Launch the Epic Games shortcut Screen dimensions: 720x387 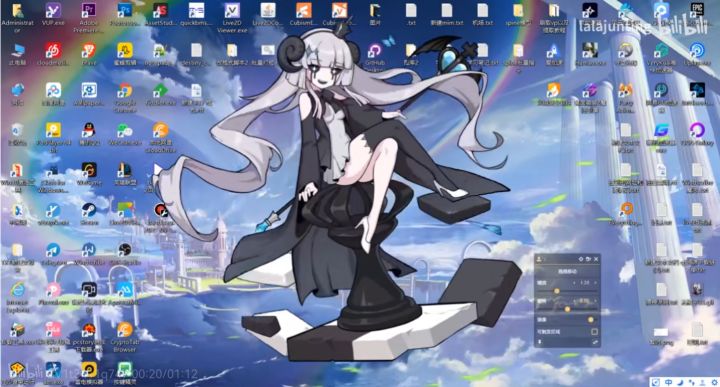click(x=697, y=9)
